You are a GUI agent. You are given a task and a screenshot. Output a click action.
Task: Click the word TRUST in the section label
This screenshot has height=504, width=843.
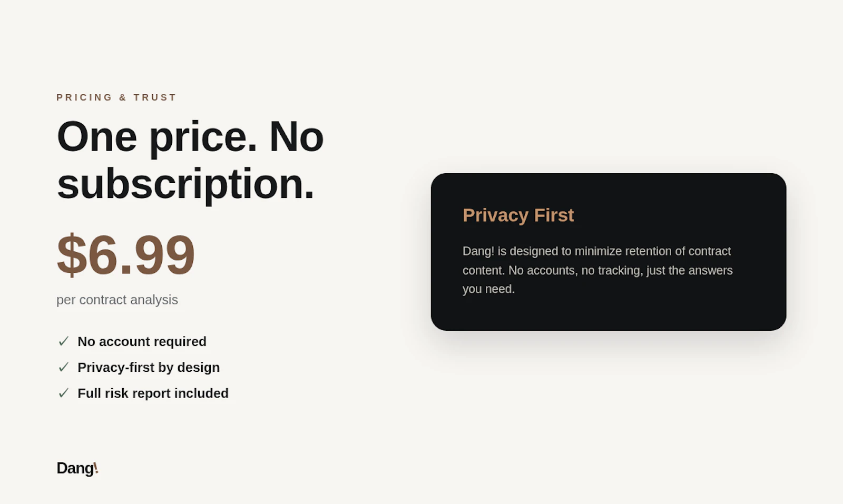[155, 97]
